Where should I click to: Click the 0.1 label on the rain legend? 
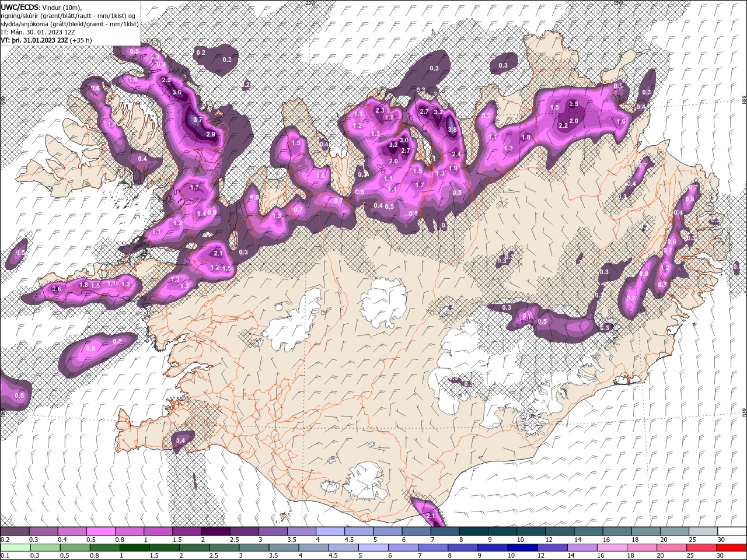pos(5,556)
